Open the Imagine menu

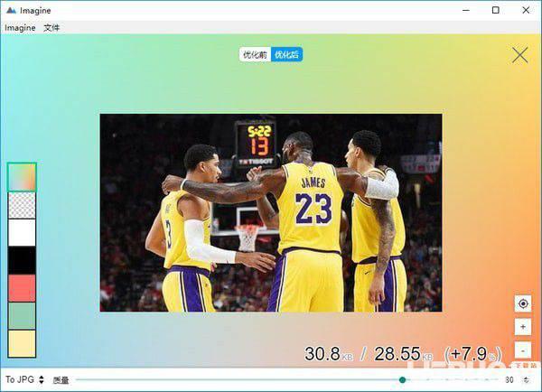(20, 28)
